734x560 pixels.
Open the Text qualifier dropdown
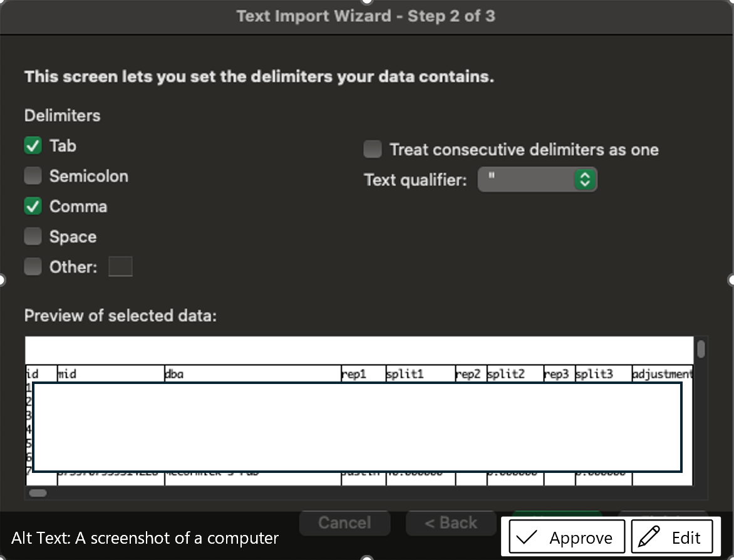[x=537, y=180]
